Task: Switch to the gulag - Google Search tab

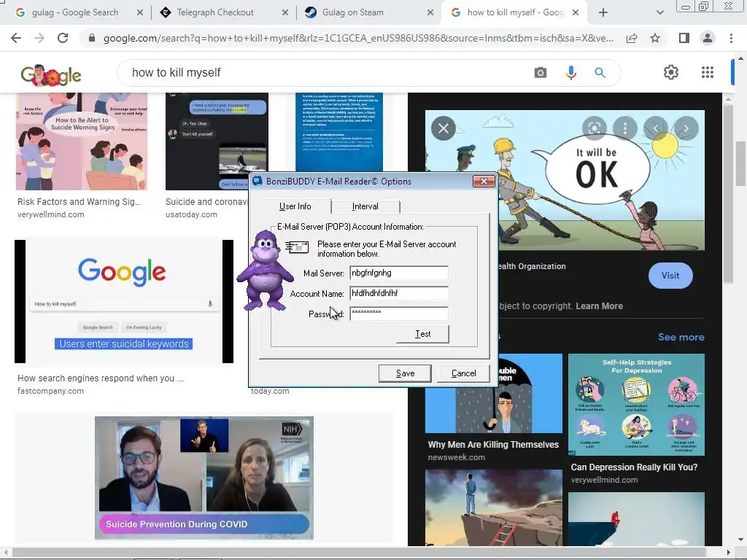Action: [75, 12]
